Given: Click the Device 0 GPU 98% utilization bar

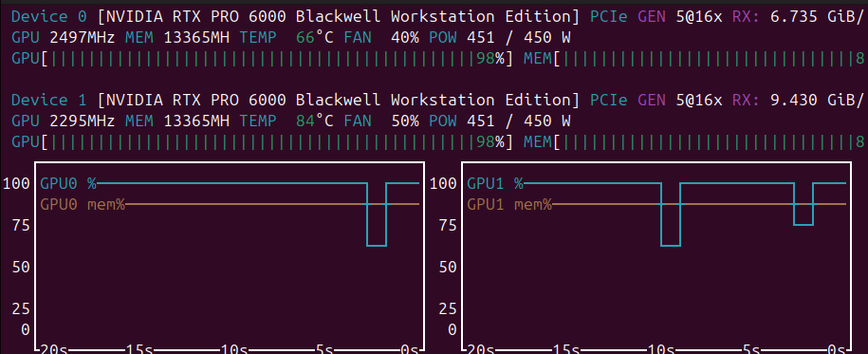Looking at the screenshot, I should click(263, 59).
